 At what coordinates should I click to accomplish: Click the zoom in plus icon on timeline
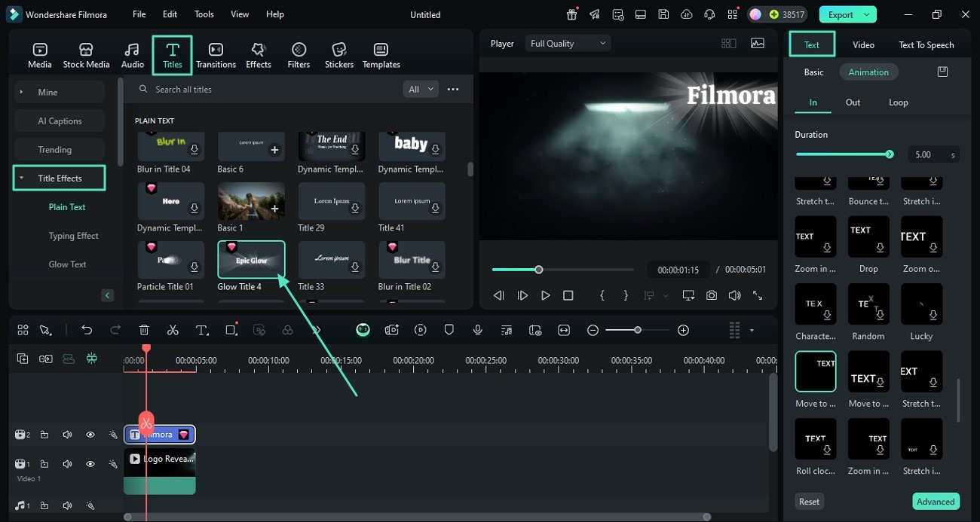(683, 330)
